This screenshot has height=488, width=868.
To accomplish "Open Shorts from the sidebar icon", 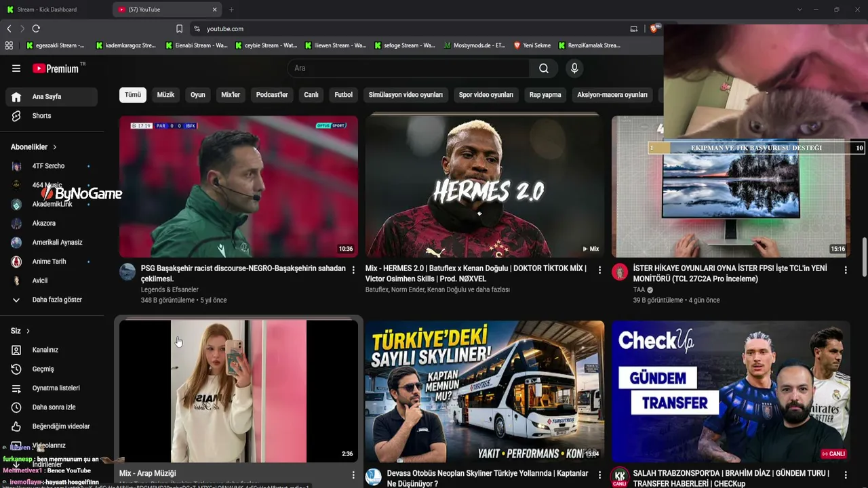I will click(16, 116).
